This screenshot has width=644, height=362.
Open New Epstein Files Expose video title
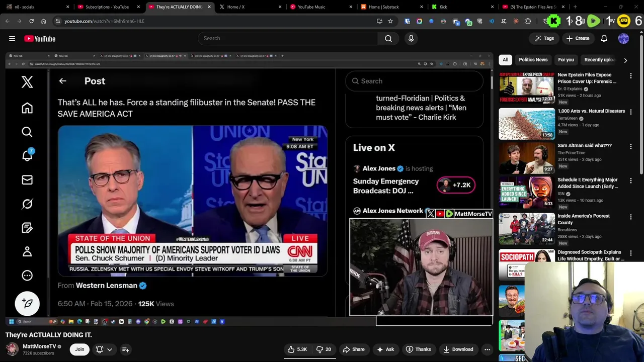tap(587, 78)
